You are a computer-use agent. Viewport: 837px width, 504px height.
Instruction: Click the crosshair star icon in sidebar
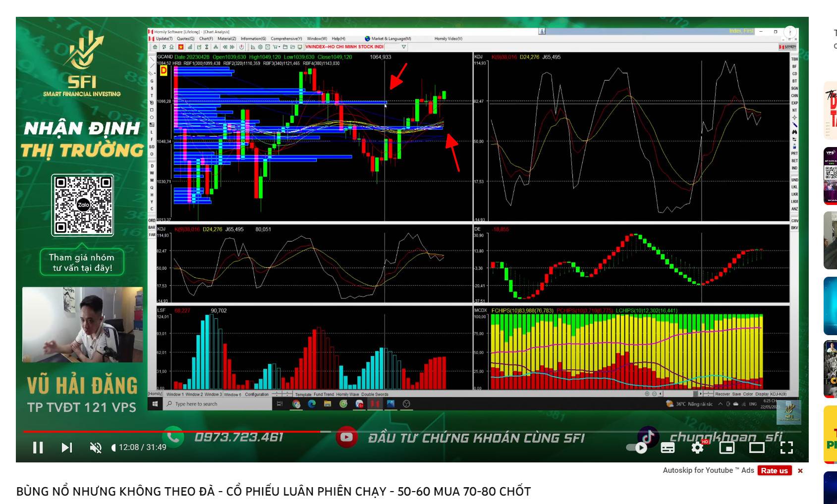[794, 117]
